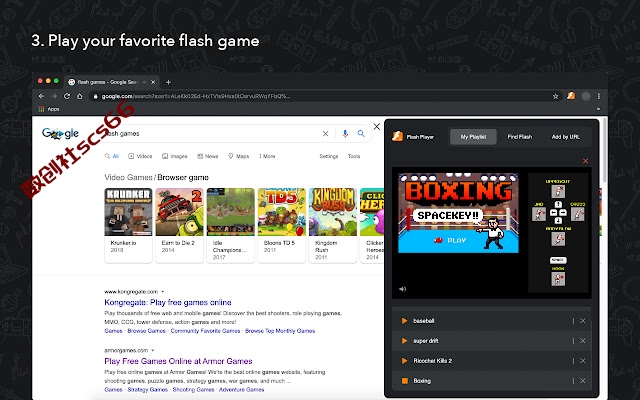Select the News search tab

pos(208,156)
